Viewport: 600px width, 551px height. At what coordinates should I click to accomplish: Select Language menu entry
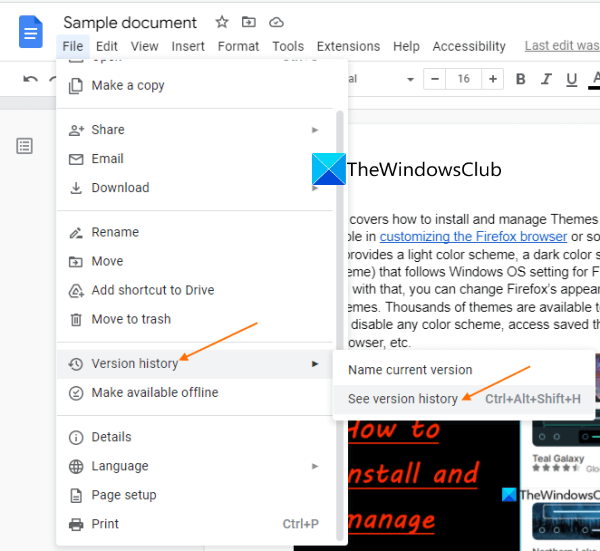(x=194, y=466)
